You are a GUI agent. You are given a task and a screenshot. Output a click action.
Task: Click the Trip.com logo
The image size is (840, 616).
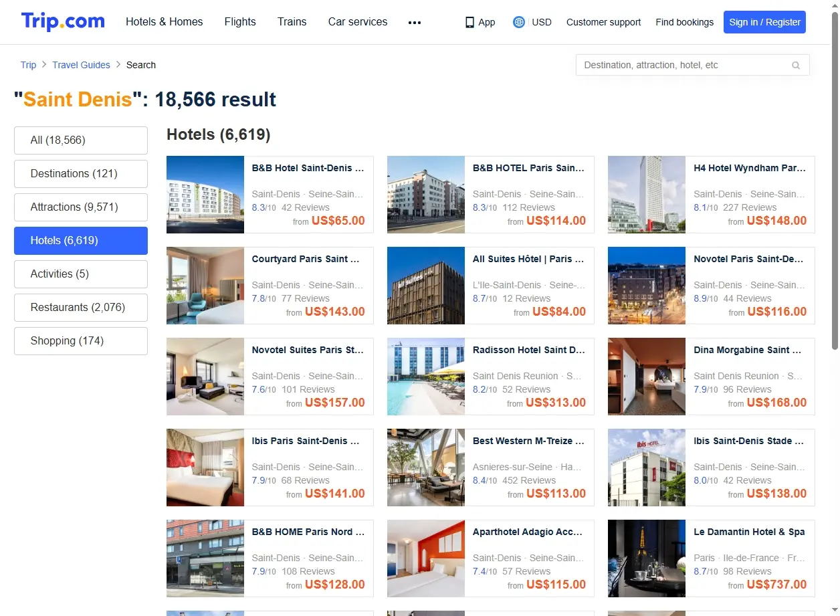point(63,21)
